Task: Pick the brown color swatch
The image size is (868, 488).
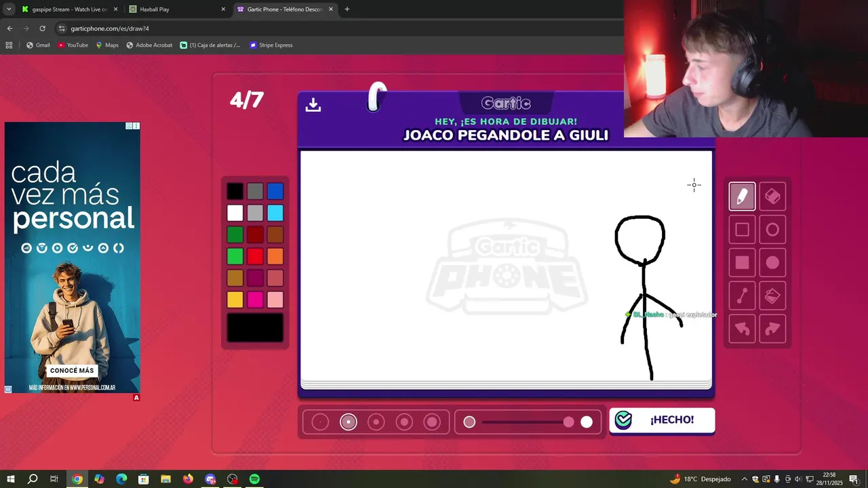Action: click(275, 235)
